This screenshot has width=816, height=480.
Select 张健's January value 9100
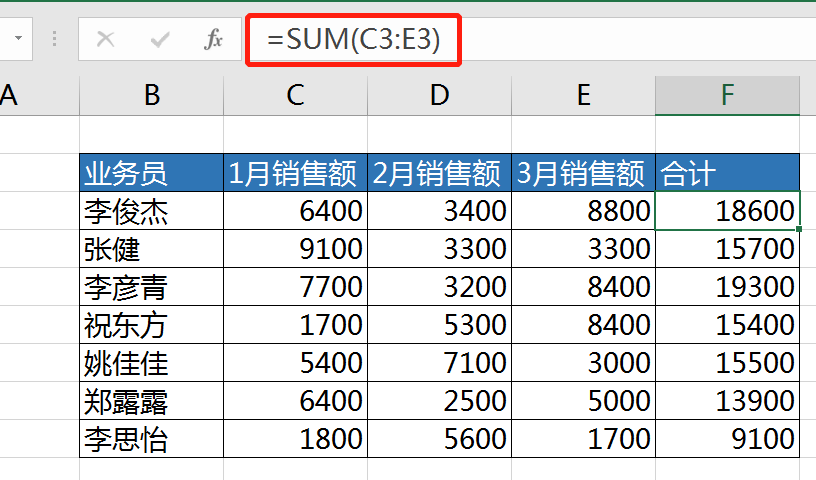coord(296,248)
